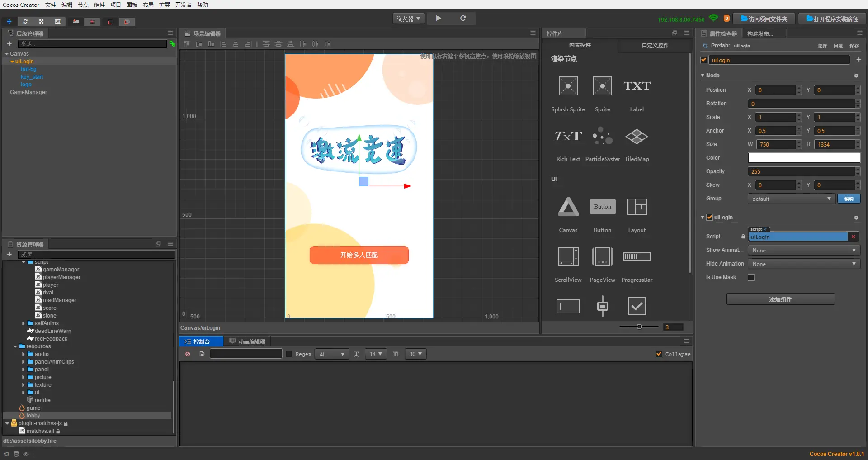
Task: Click the refresh preview icon
Action: coord(463,18)
